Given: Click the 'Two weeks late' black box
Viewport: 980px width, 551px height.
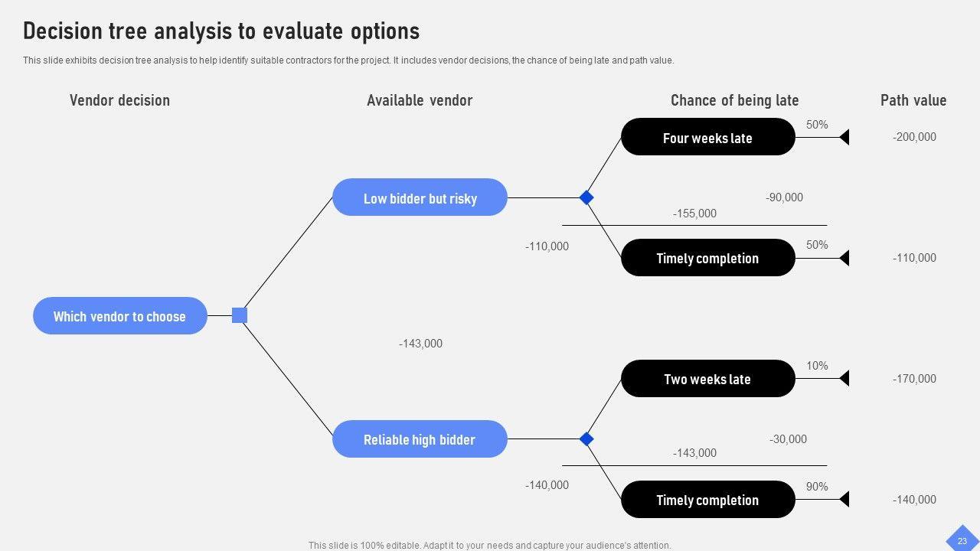Looking at the screenshot, I should coord(707,379).
